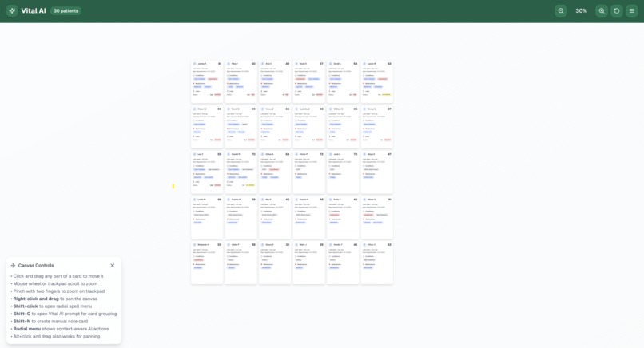Select the Emily patient card aged 45
The height and width of the screenshot is (348, 644).
(343, 217)
